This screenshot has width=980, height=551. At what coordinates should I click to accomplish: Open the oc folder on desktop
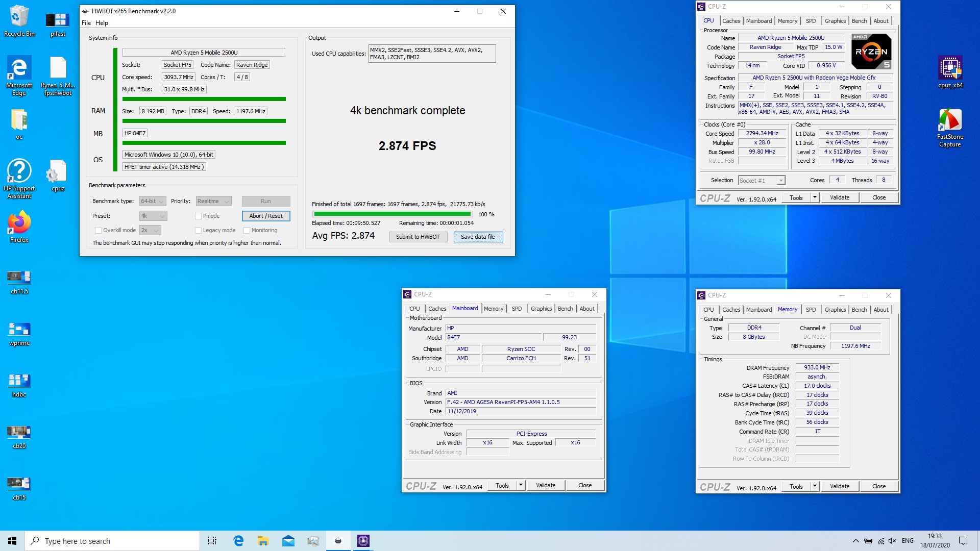(19, 124)
